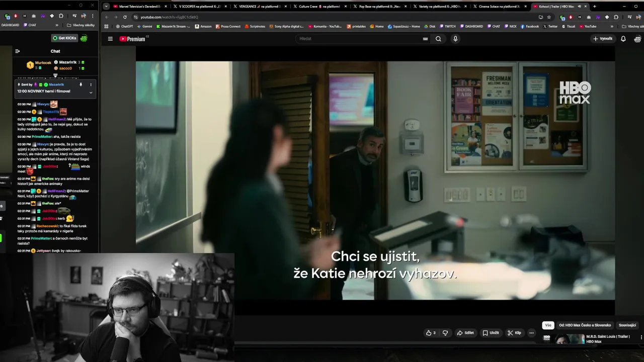Open Všechny záložky folder in the right window
The image size is (644, 362).
tap(633, 26)
